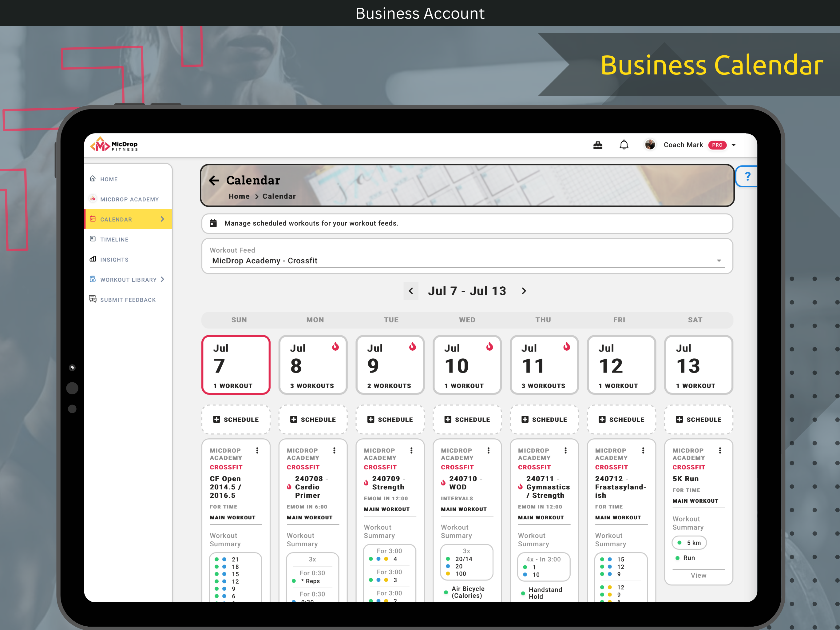Open options menu for 240712 Frastasyland-ish
Image resolution: width=840 pixels, height=630 pixels.
coord(643,450)
